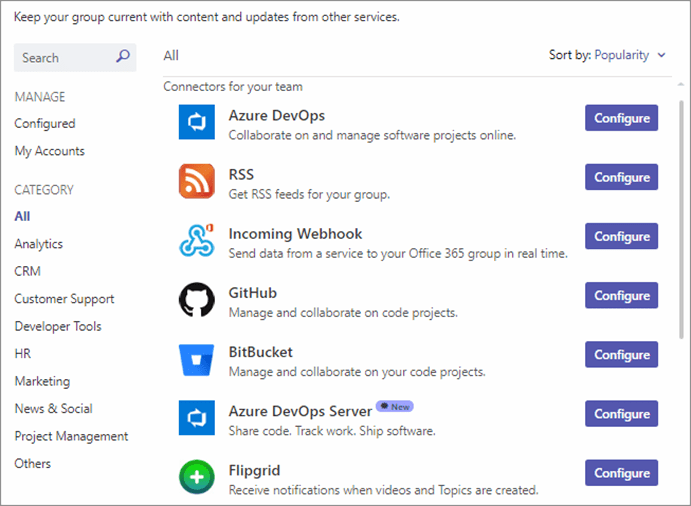Select the Analytics category
This screenshot has height=506, width=691.
pyautogui.click(x=38, y=244)
